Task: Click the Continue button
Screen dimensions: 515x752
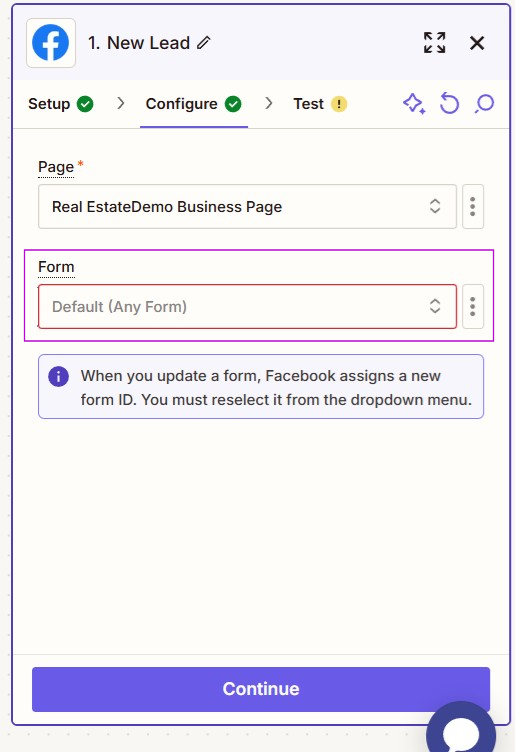Action: 261,689
